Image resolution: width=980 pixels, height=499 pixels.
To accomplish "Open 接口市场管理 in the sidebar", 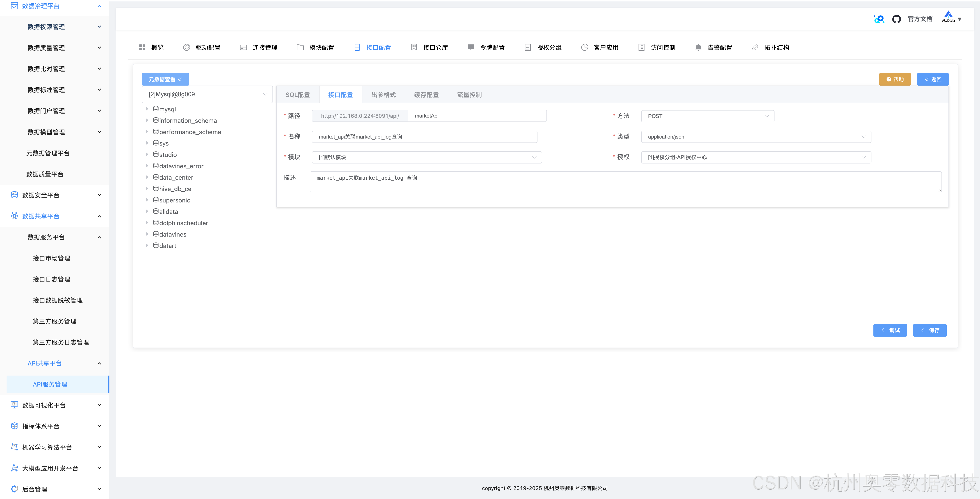I will pos(51,258).
